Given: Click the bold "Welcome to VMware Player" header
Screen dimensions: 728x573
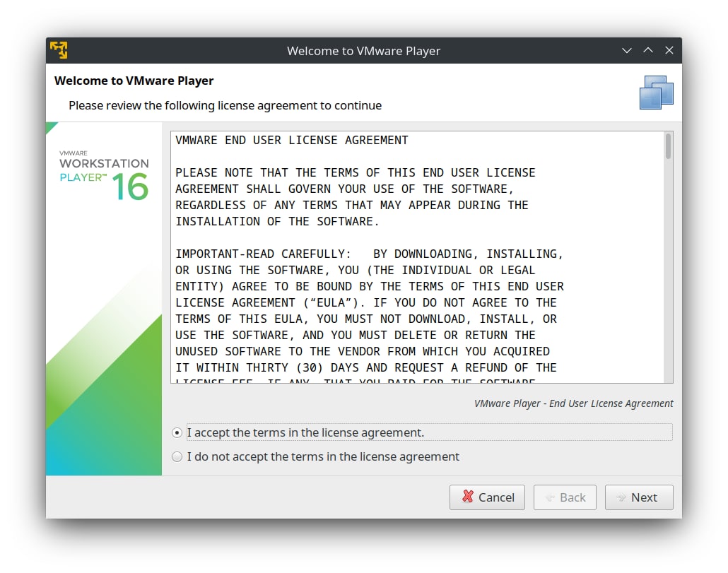Looking at the screenshot, I should [134, 81].
